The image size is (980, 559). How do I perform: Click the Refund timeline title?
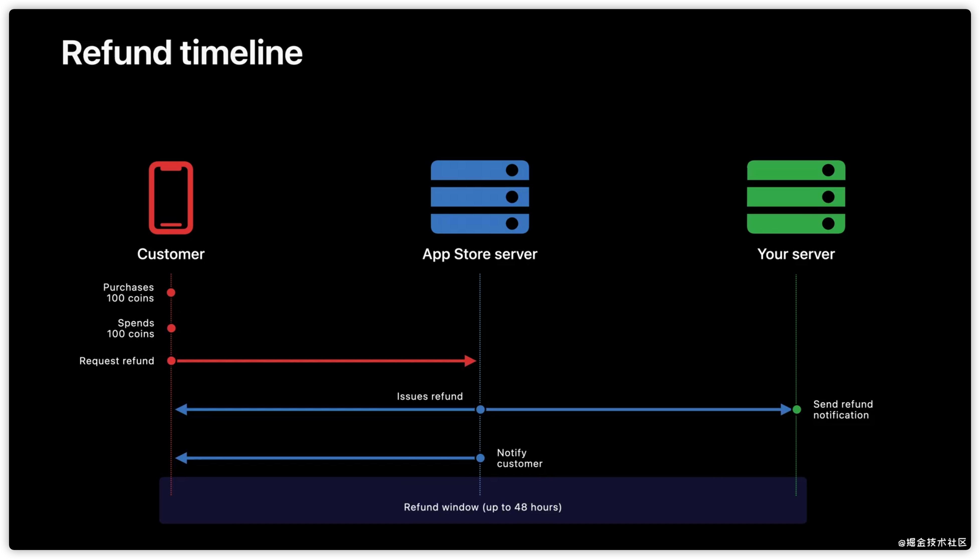pos(182,53)
